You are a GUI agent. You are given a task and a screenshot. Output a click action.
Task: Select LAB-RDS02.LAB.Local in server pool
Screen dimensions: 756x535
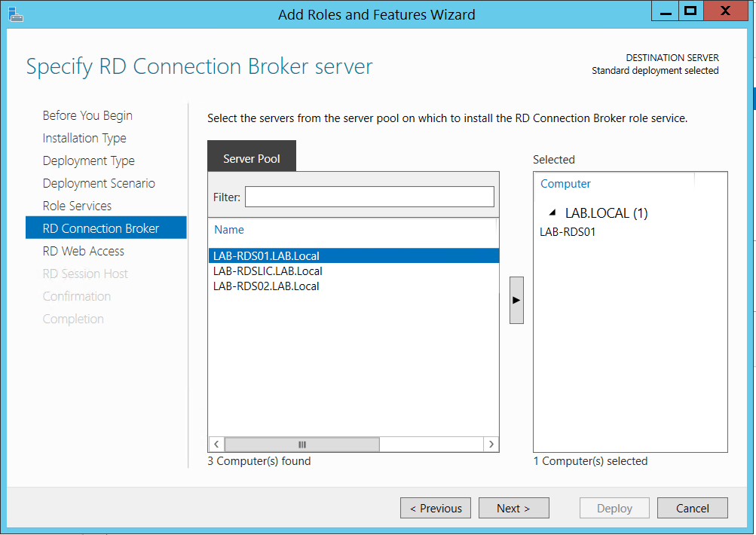[266, 286]
